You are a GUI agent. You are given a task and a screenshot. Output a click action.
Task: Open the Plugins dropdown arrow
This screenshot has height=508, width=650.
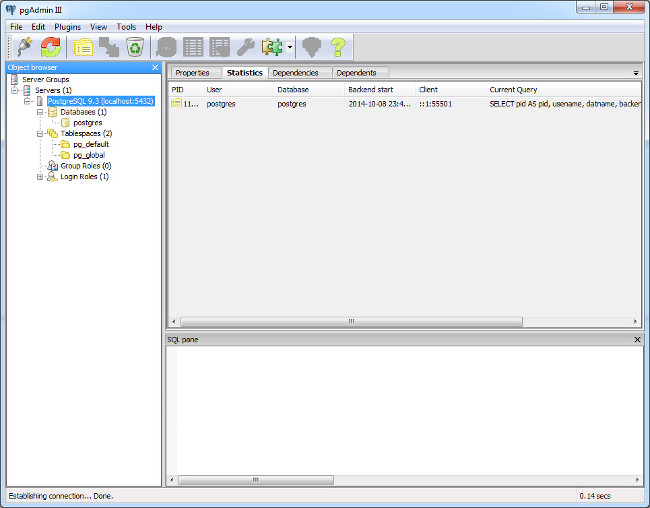click(x=290, y=47)
